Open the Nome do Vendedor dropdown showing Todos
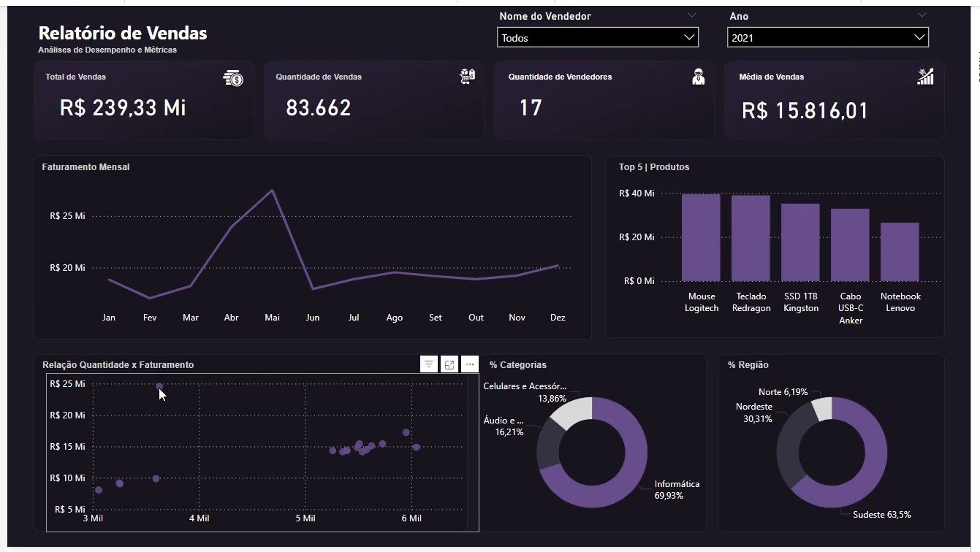The width and height of the screenshot is (980, 552). pyautogui.click(x=597, y=37)
